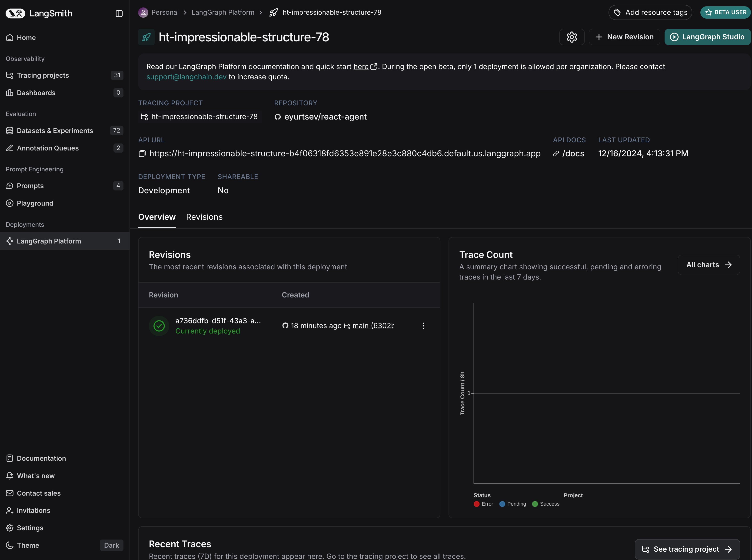Click breadcrumb rocket icon
The height and width of the screenshot is (560, 752).
point(273,13)
